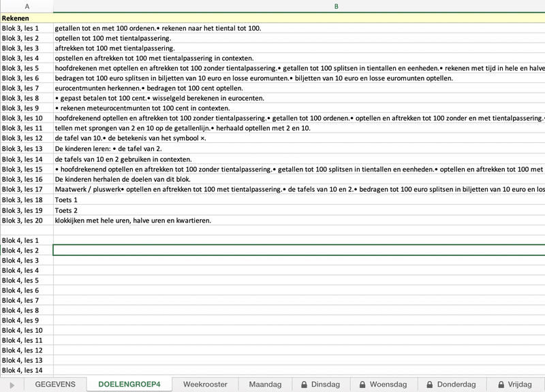Select cell 'Blok 4, les 7'
Image resolution: width=545 pixels, height=392 pixels.
pos(27,300)
